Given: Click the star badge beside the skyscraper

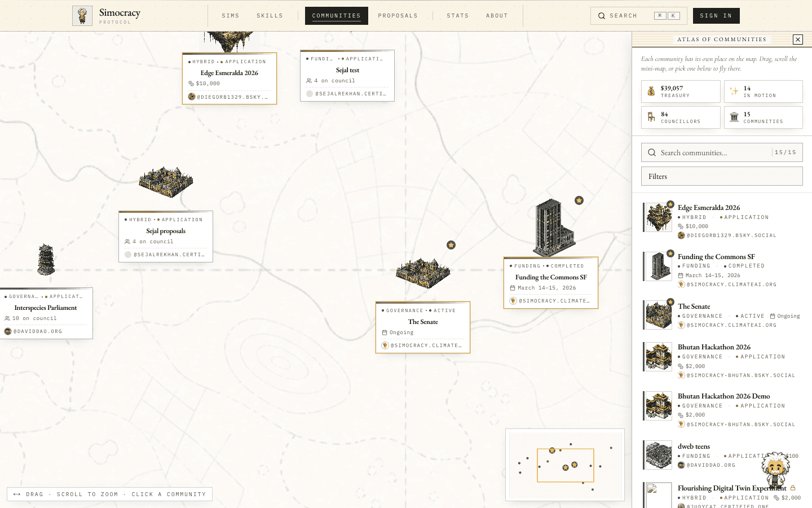Looking at the screenshot, I should (x=579, y=200).
